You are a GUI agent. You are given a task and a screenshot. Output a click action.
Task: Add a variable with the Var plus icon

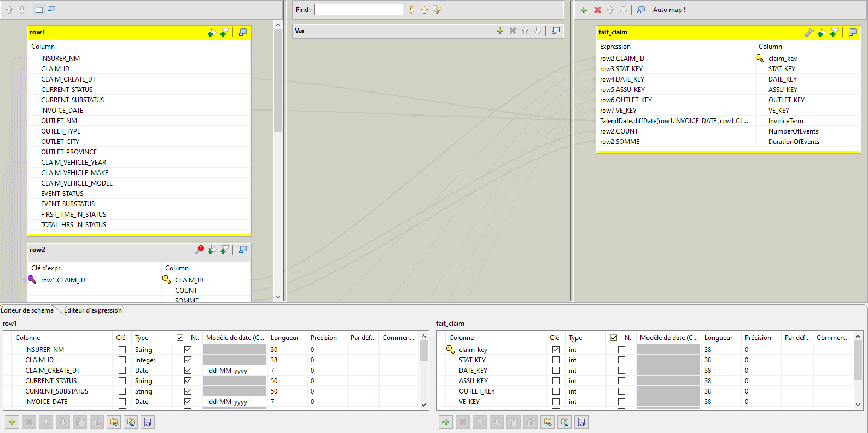[x=499, y=31]
